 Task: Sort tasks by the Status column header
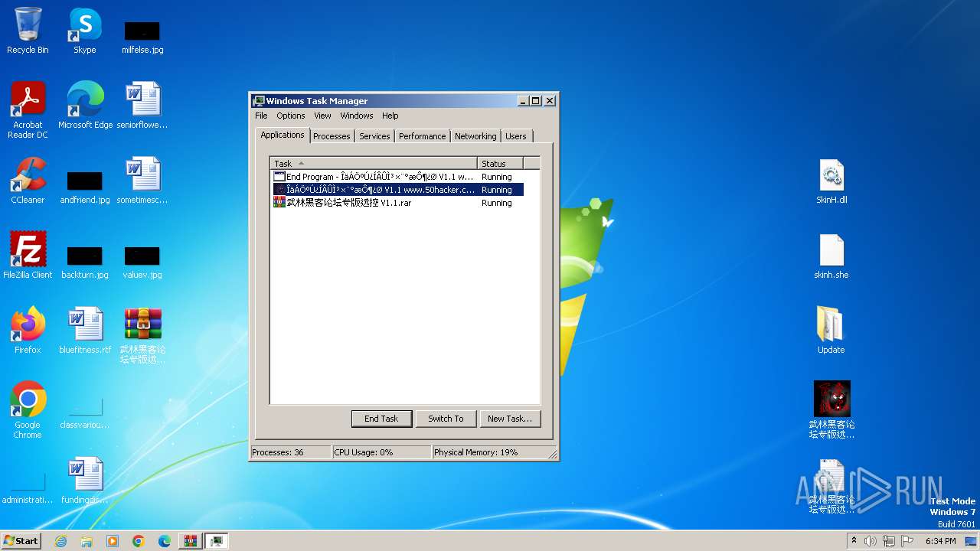click(501, 163)
